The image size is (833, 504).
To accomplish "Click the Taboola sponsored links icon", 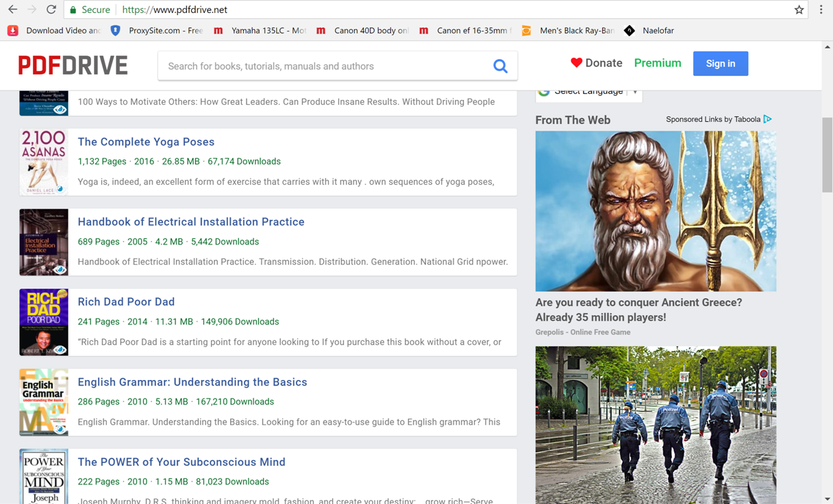I will [768, 119].
